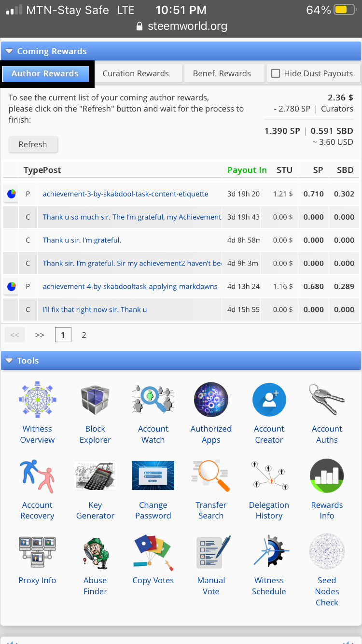The height and width of the screenshot is (644, 362).
Task: Go to page 2 of rewards
Action: point(84,335)
